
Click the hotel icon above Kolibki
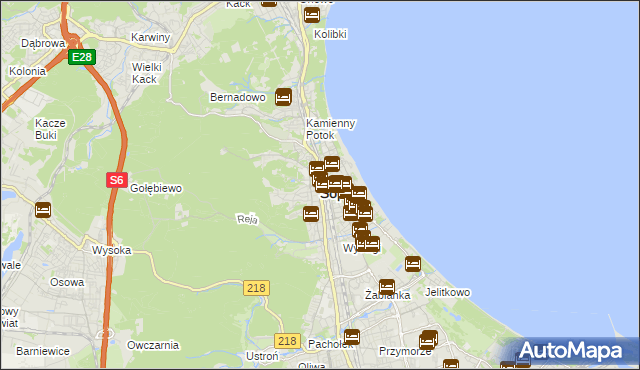pyautogui.click(x=312, y=15)
